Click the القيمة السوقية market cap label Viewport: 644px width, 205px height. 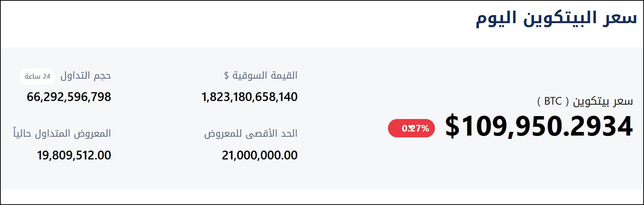tap(265, 76)
